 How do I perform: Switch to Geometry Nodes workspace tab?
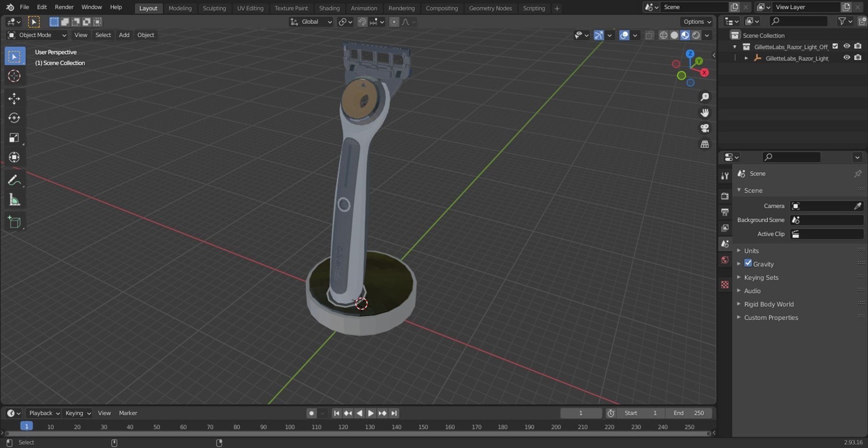[x=490, y=8]
